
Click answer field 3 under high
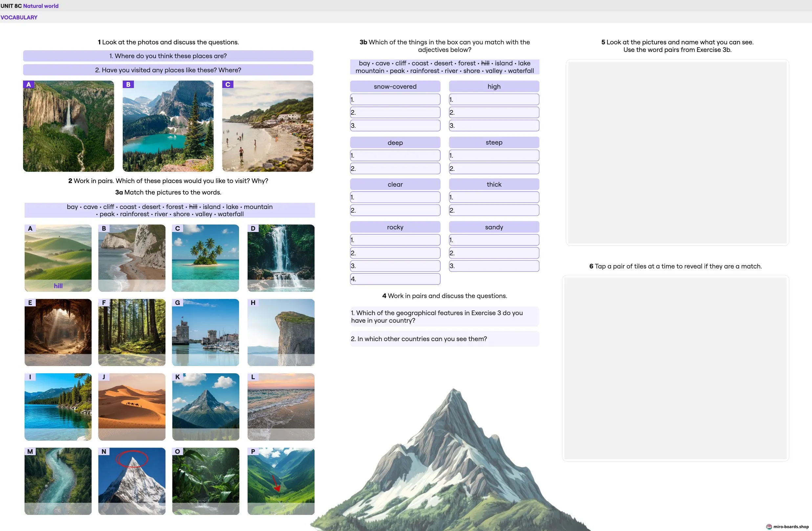click(494, 125)
